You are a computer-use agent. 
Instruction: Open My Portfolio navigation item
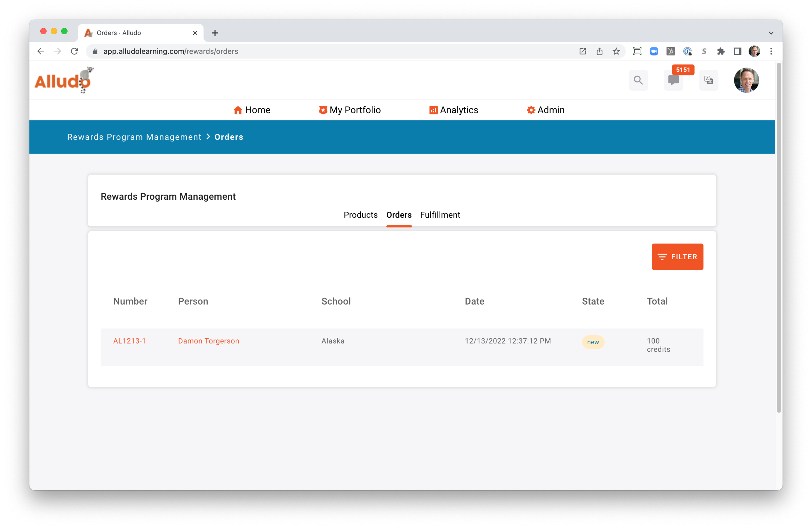350,110
